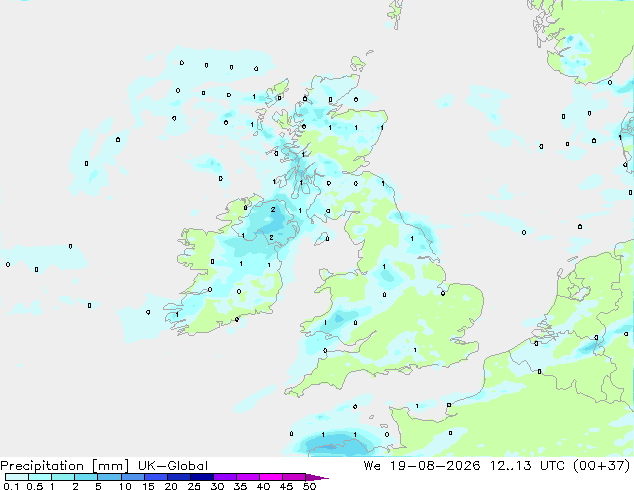Click the '(00+37)' forecast offset text

[602, 466]
